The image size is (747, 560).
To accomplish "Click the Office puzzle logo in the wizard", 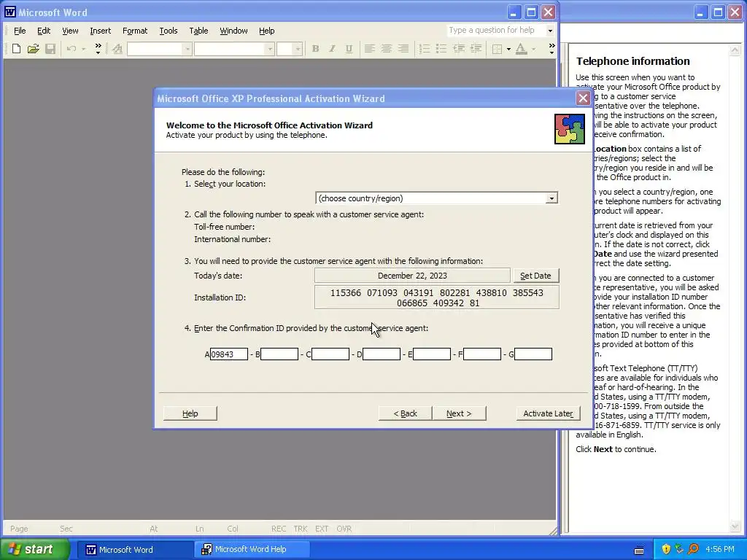I will click(569, 129).
